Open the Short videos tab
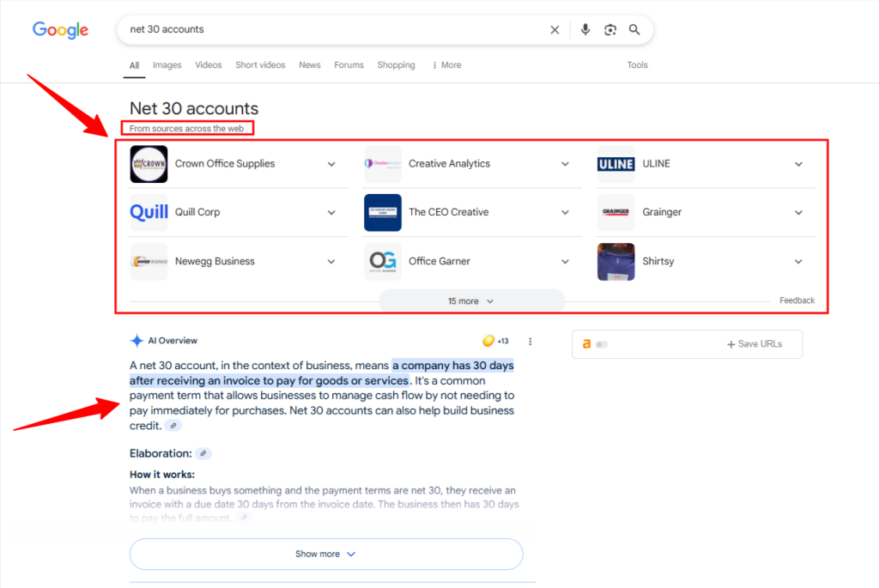This screenshot has height=588, width=879. [260, 65]
